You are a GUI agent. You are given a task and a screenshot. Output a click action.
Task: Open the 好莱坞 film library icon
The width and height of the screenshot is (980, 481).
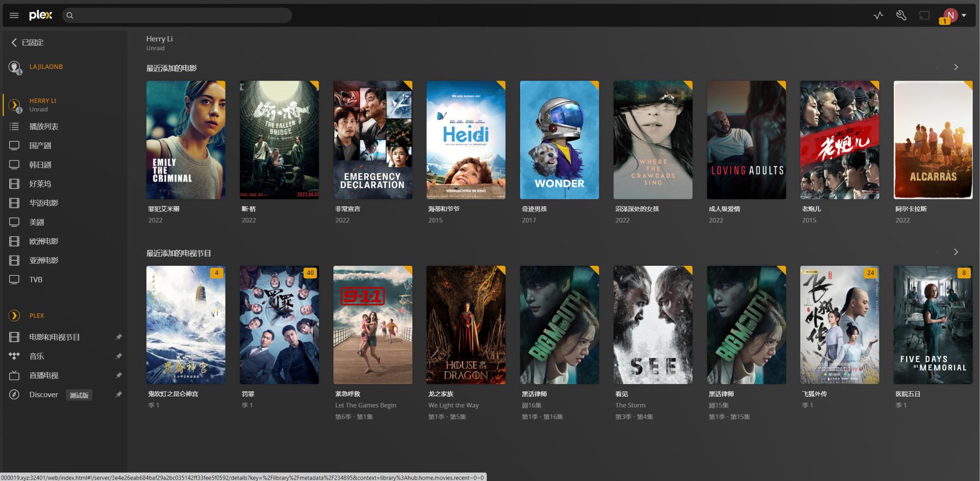click(x=14, y=184)
